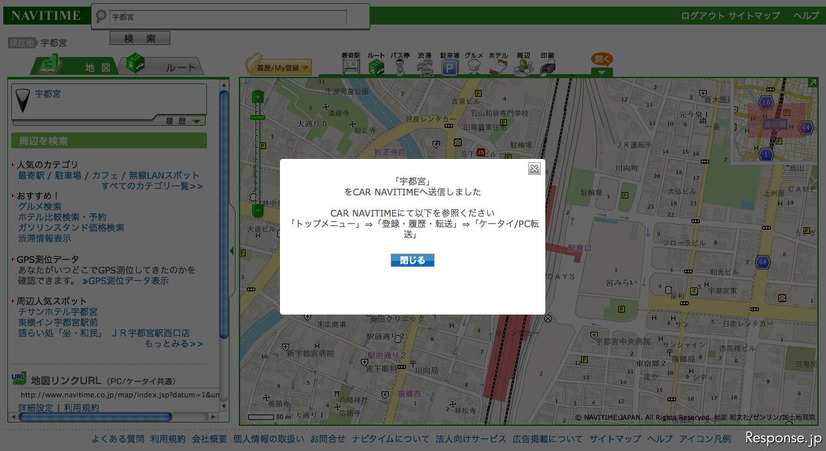
Task: Open the 履歴/My登録 folder dropdown
Action: (279, 66)
